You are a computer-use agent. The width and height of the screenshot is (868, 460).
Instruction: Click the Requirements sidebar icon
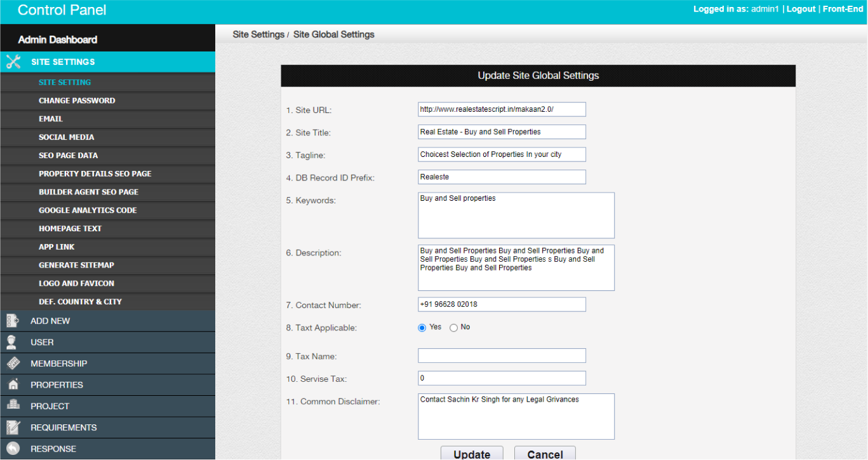[13, 428]
